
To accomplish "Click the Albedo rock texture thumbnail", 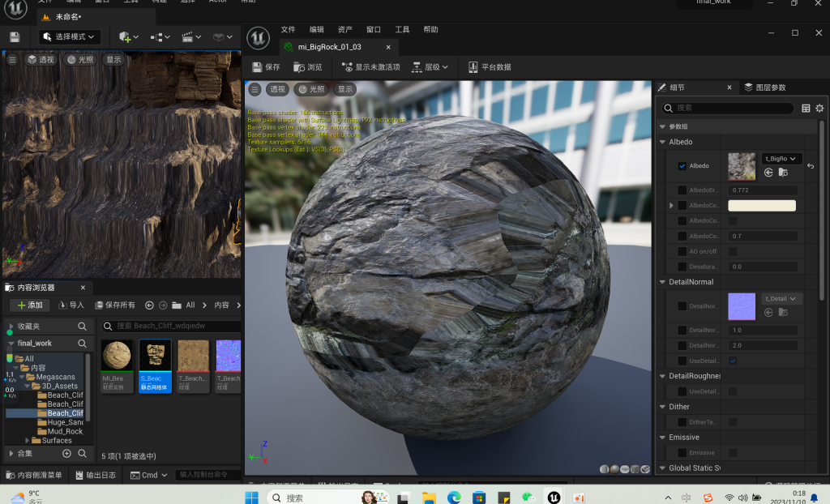I will click(742, 166).
